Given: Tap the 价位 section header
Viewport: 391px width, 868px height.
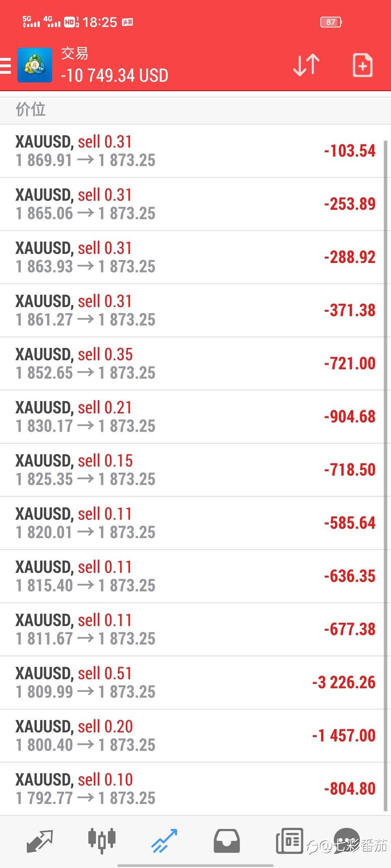Looking at the screenshot, I should (30, 109).
